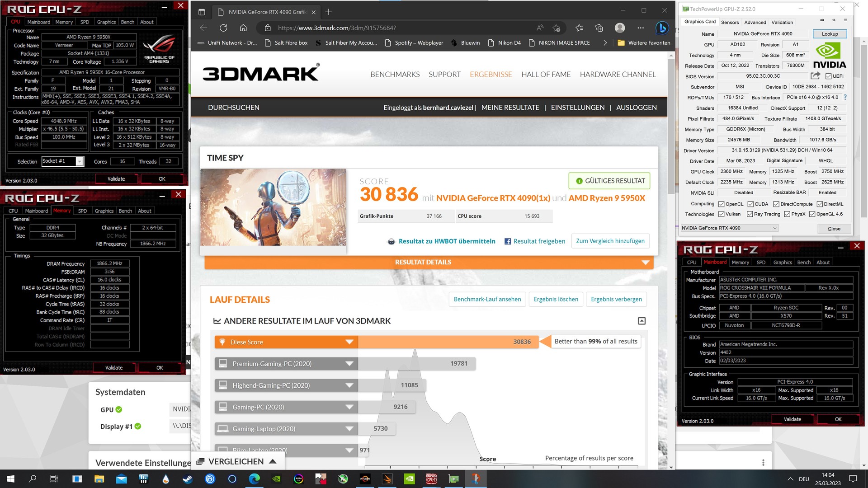Image resolution: width=868 pixels, height=488 pixels.
Task: Click the bus interface question mark in GPU-Z
Action: (845, 97)
